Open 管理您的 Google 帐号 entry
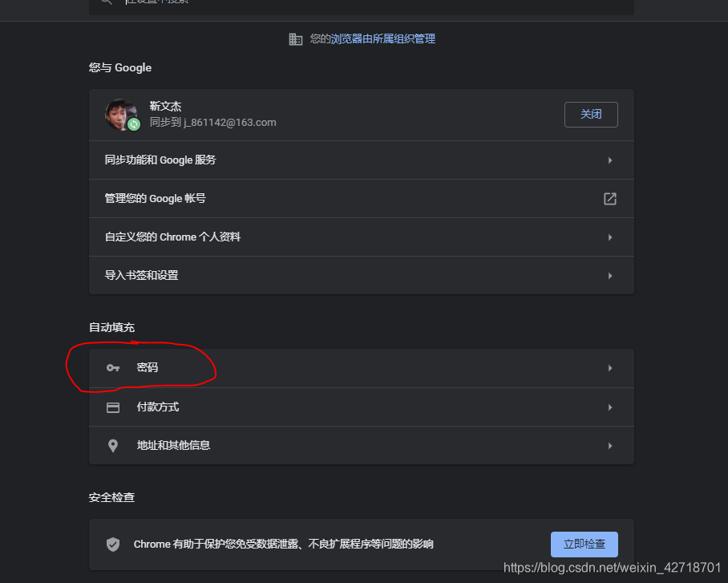728x583 pixels. click(x=362, y=199)
